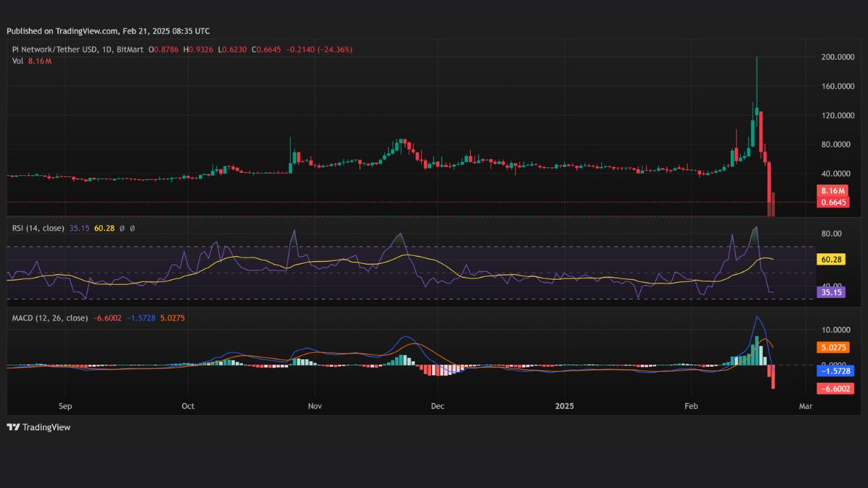Click the 200.0000 price axis label
The height and width of the screenshot is (488, 868).
pos(838,57)
